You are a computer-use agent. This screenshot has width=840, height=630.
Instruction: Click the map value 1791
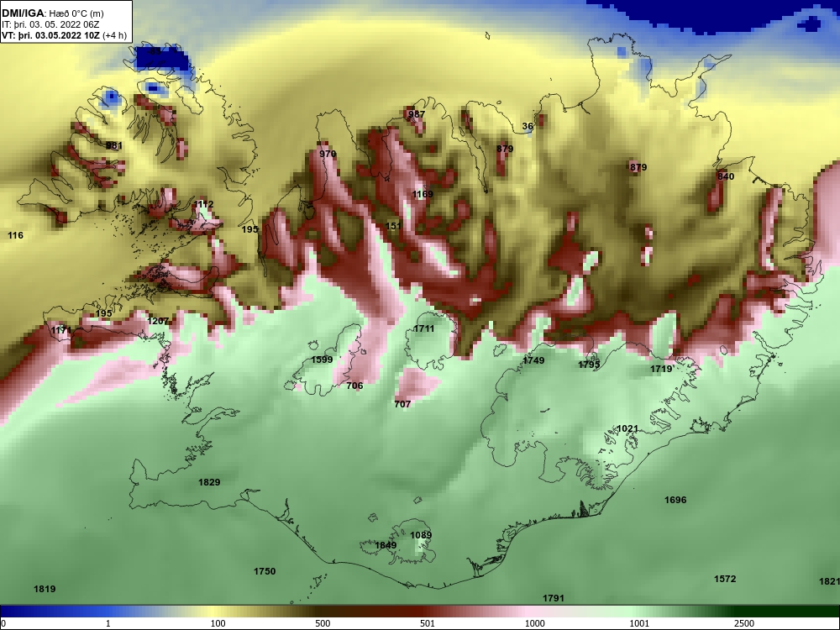554,598
